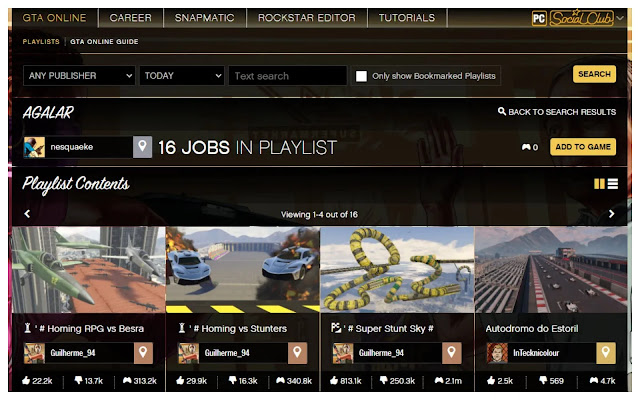Open the '# Homing RPG vs Besra title
This screenshot has height=400, width=640.
[x=89, y=329]
